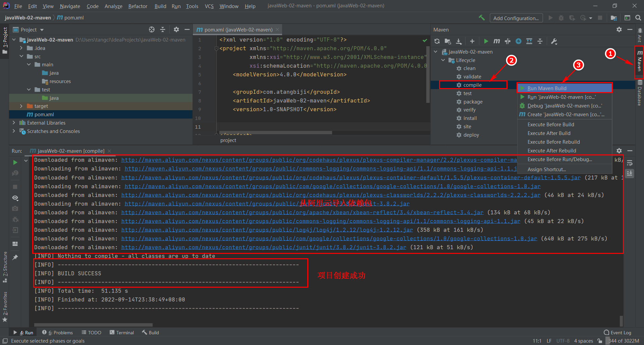
Task: Pin the Run tab
Action: pos(15,257)
